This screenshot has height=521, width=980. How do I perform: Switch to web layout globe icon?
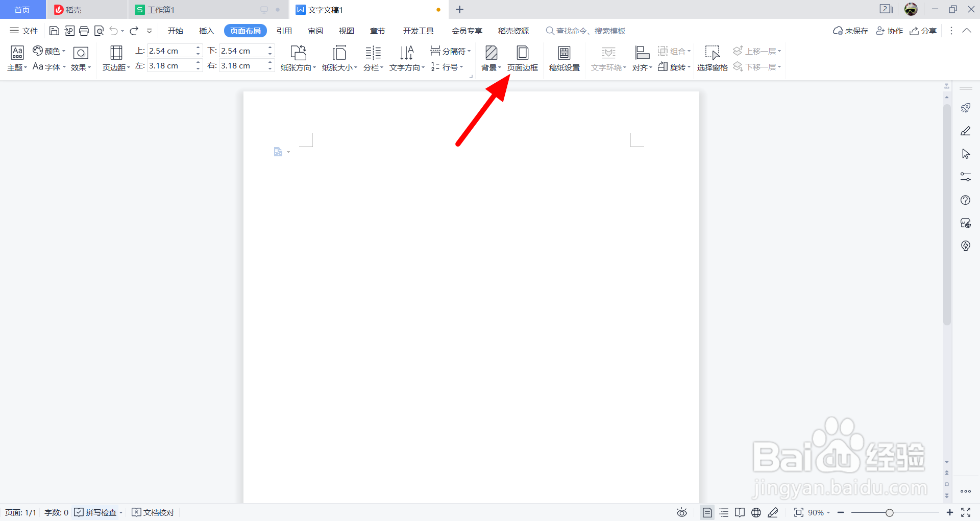point(756,512)
